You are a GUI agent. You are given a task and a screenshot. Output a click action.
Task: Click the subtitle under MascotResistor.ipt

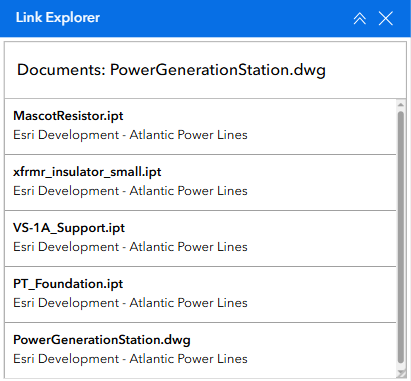coord(130,135)
